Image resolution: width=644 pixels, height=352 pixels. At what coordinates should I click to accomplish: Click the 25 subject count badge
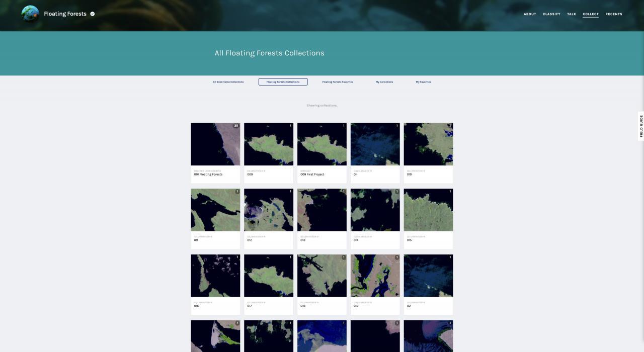pos(236,126)
